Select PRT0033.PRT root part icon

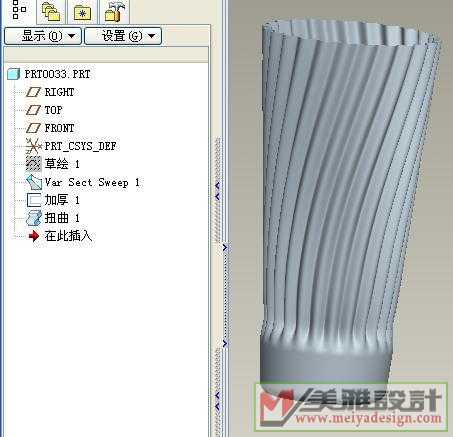[x=13, y=74]
